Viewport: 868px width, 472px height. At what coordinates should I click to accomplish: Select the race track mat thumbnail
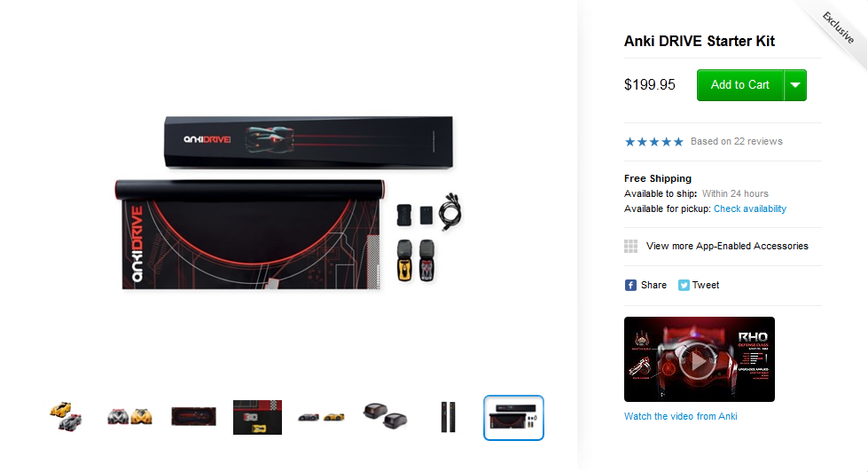click(x=193, y=417)
